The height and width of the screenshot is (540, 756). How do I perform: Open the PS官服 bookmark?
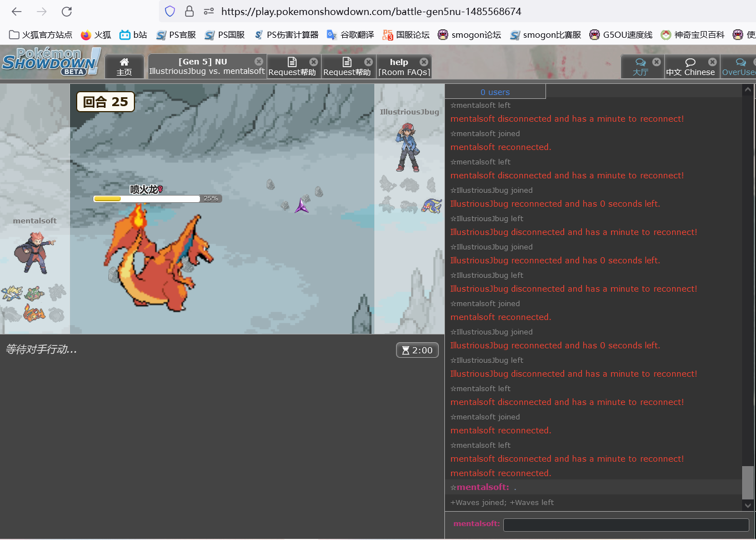(x=176, y=34)
